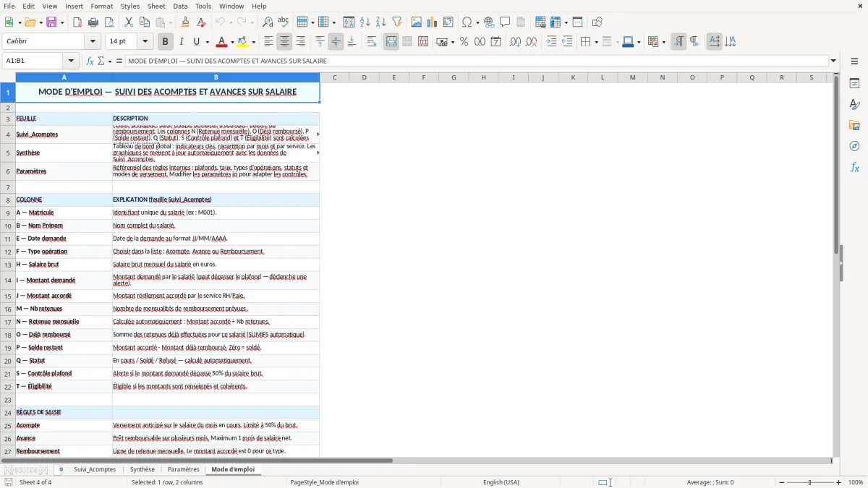Viewport: 868px width, 488px height.
Task: Click the Export as PDF icon
Action: (77, 22)
